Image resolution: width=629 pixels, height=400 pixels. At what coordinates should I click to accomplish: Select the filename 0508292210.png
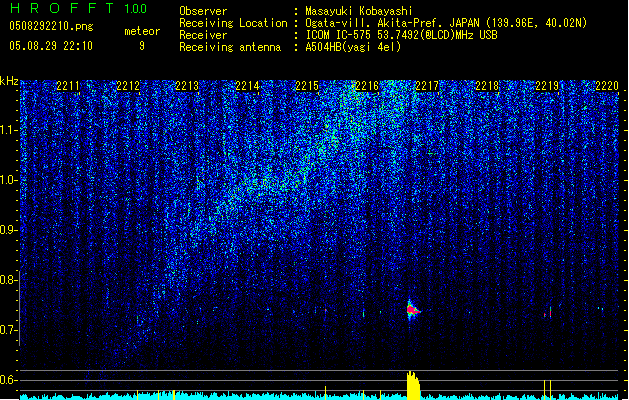[x=51, y=26]
